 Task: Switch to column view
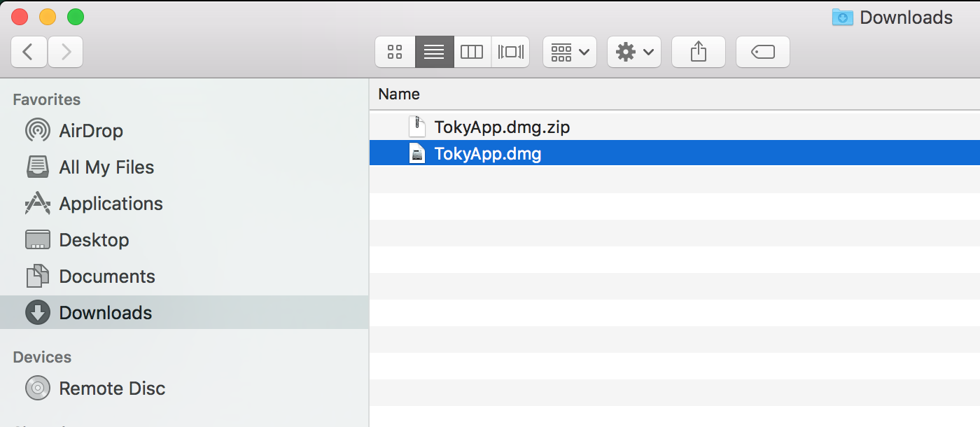(x=472, y=52)
